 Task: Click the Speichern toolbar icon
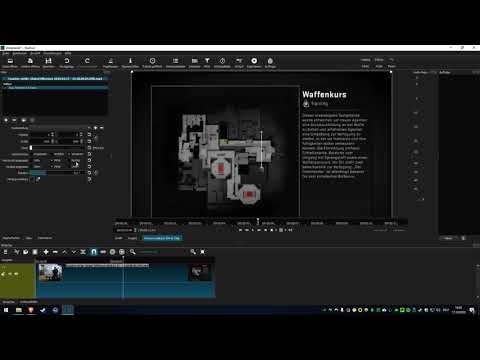(x=48, y=62)
